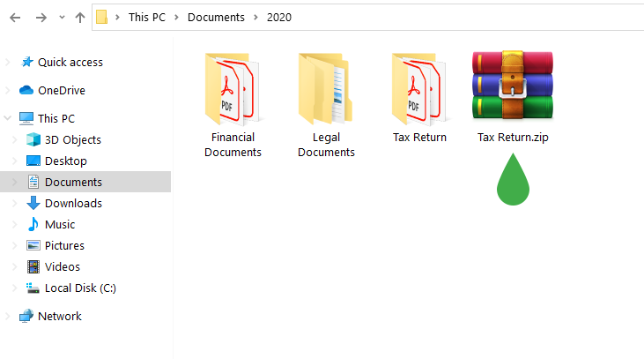Select Documents in the address path
Viewport: 644px width, 359px height.
(x=216, y=18)
